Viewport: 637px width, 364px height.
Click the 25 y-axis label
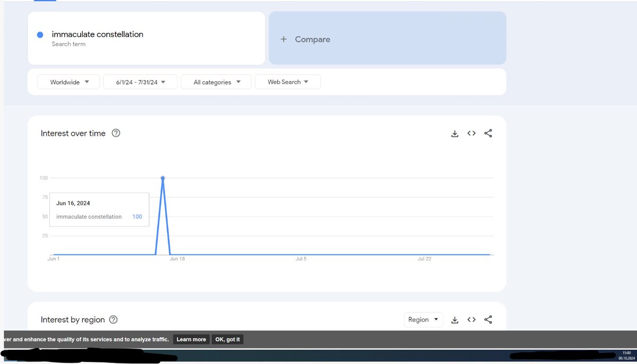[x=45, y=236]
